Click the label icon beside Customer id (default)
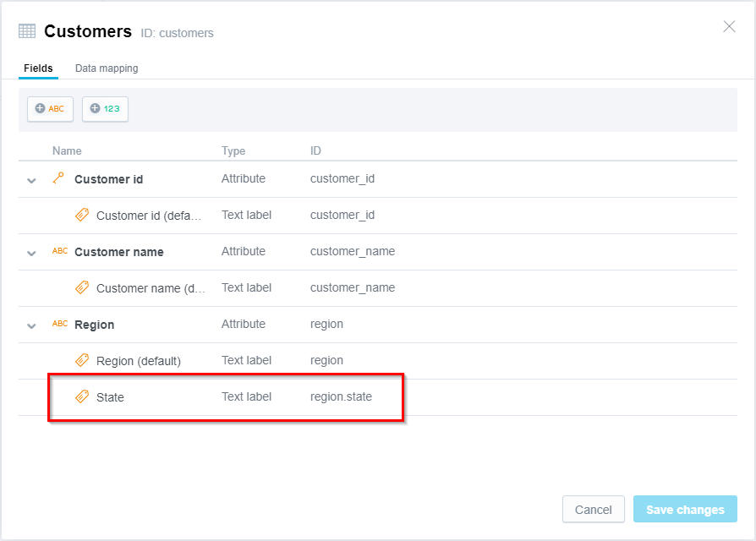 point(81,215)
